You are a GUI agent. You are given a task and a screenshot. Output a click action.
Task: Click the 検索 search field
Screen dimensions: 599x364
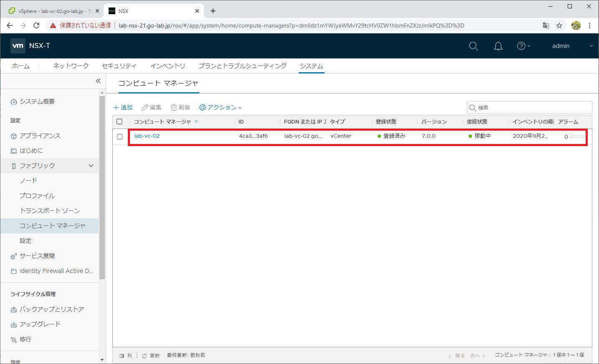[529, 107]
